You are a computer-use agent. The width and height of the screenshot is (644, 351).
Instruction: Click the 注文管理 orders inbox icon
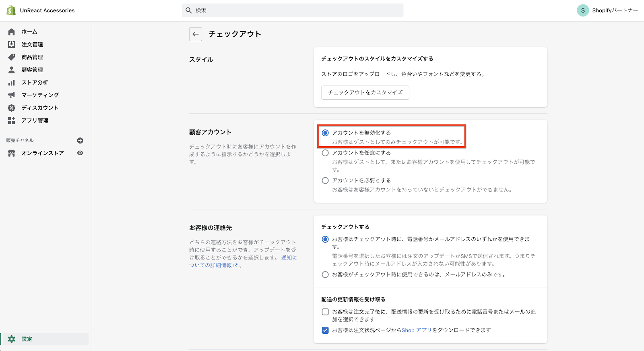tap(12, 44)
